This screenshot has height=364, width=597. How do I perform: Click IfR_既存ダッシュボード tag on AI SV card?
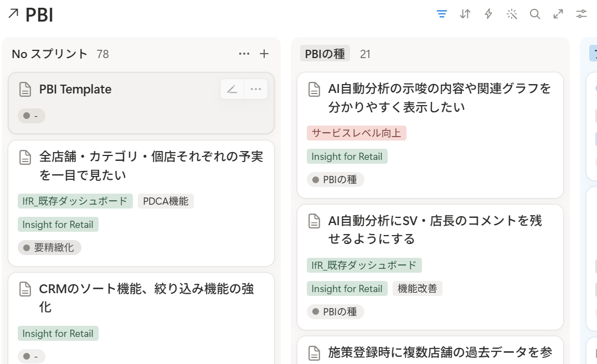364,265
